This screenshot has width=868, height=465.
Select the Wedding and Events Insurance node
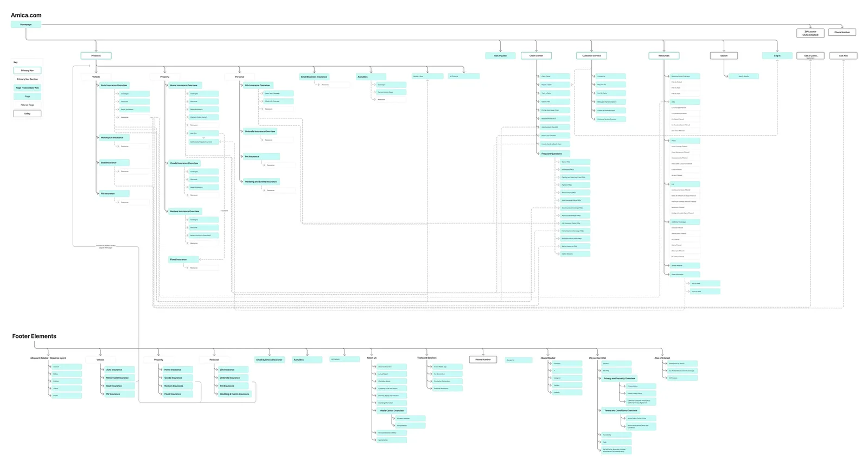click(x=261, y=182)
